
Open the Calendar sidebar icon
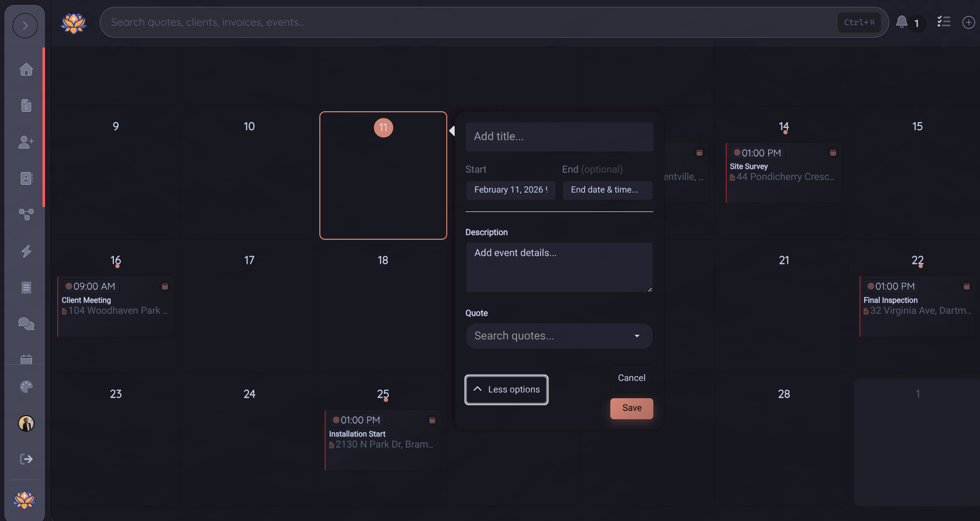pos(26,359)
